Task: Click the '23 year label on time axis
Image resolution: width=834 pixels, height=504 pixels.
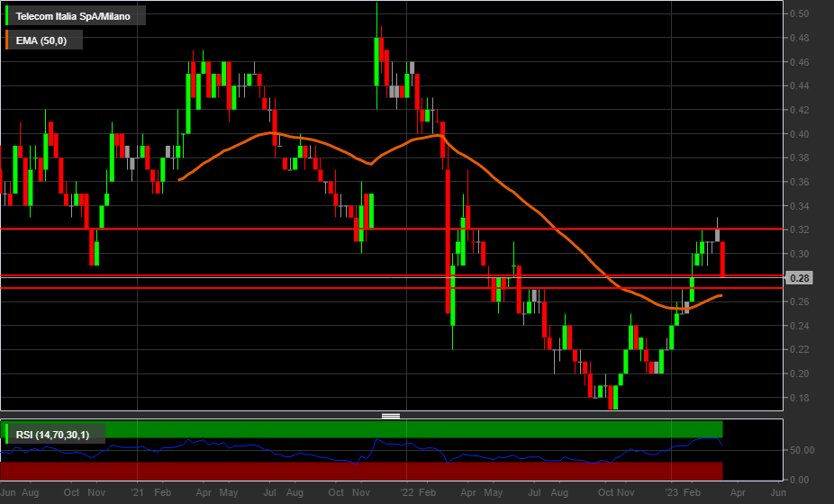Action: [672, 492]
